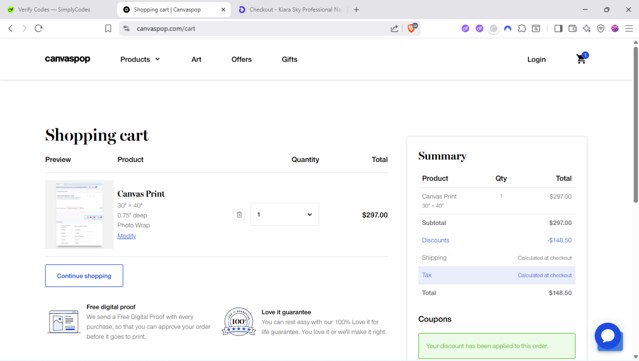
Task: Toggle the browser sidebar panel icon
Action: 558,29
